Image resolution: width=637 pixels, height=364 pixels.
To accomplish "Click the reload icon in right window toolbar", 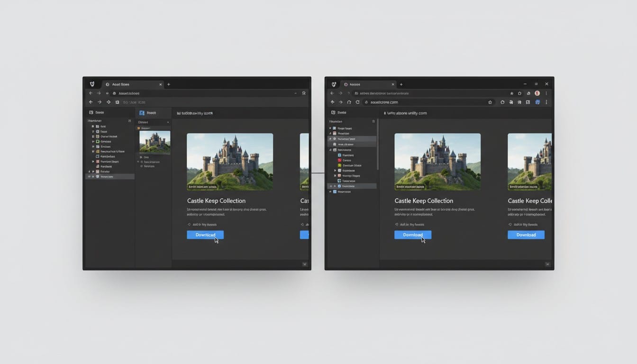I will pos(357,102).
